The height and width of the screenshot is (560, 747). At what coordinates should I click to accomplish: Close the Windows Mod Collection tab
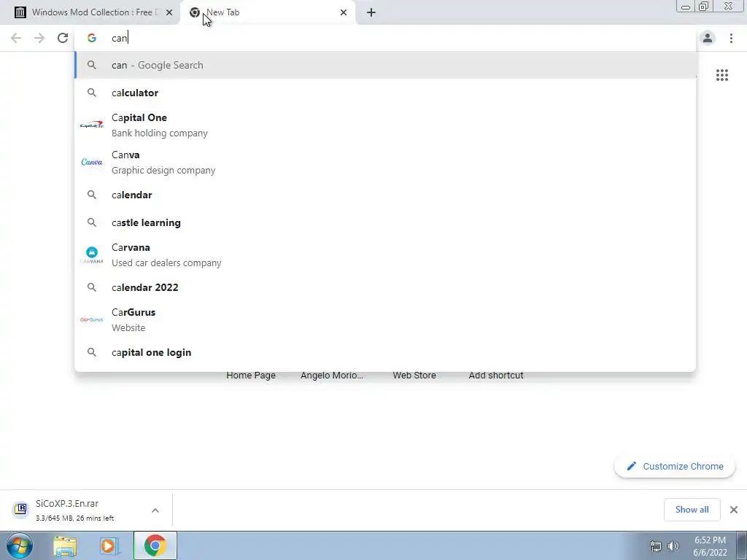coord(169,12)
